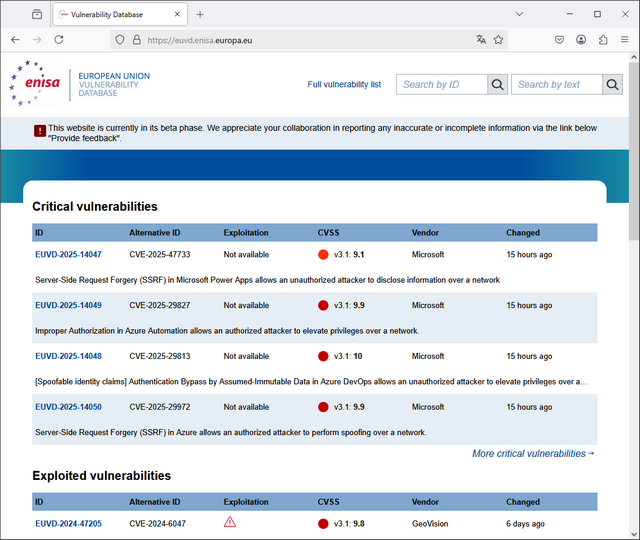
Task: Submit the Search by ID magnifier
Action: 498,84
